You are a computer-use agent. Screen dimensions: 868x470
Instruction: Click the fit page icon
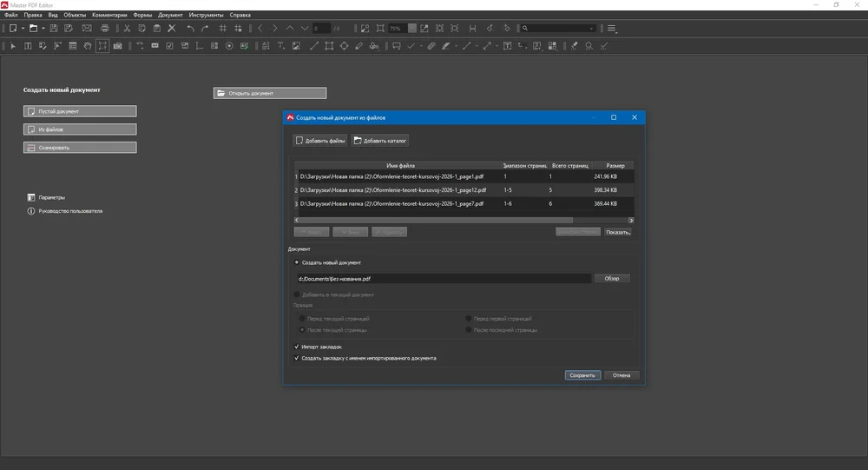tap(380, 29)
